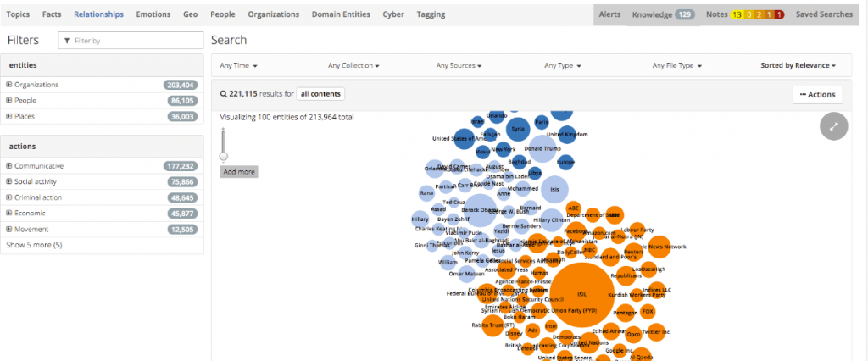
Task: Expand the Movement actions filter
Action: point(8,229)
